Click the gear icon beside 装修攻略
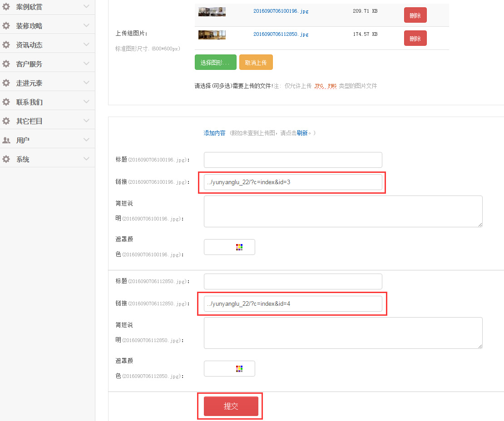 click(6, 26)
